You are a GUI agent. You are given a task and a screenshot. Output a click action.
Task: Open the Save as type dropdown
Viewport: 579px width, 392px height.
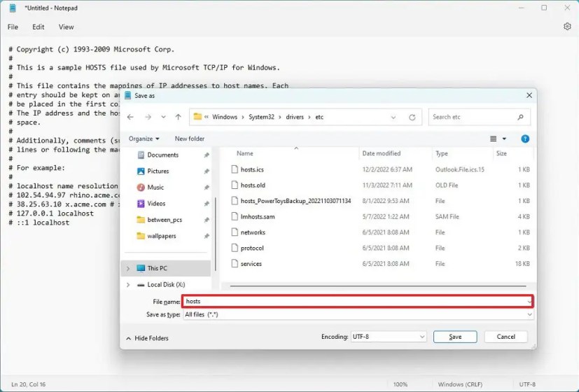point(358,314)
